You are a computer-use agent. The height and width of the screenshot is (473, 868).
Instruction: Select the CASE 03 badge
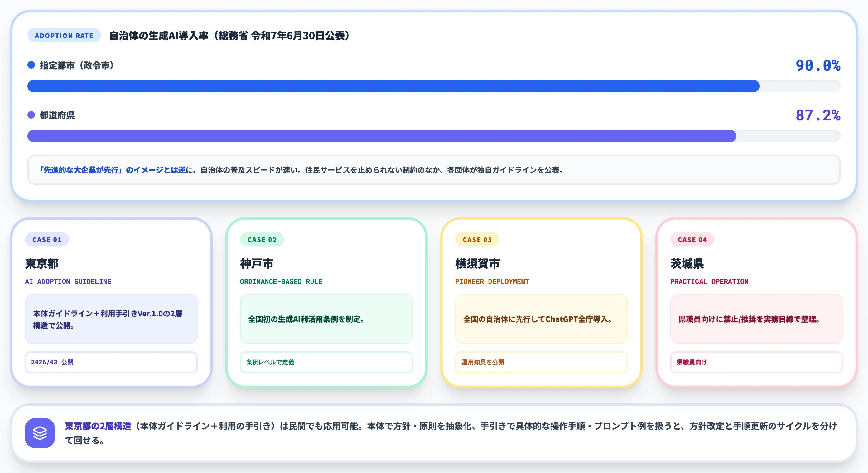[x=477, y=239]
